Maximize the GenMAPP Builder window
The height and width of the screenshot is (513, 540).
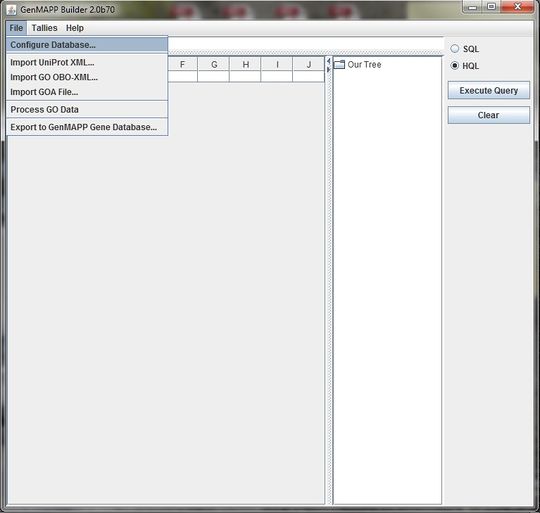pos(491,7)
